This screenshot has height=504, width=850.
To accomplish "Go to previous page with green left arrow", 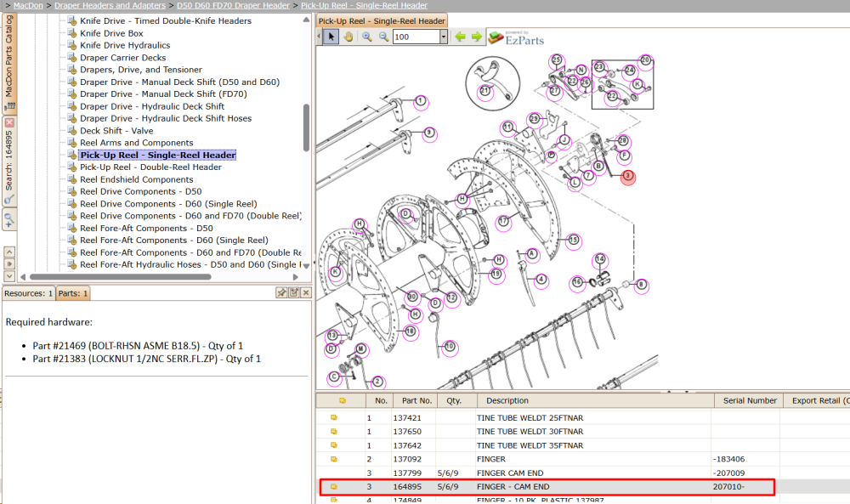I will pos(460,37).
